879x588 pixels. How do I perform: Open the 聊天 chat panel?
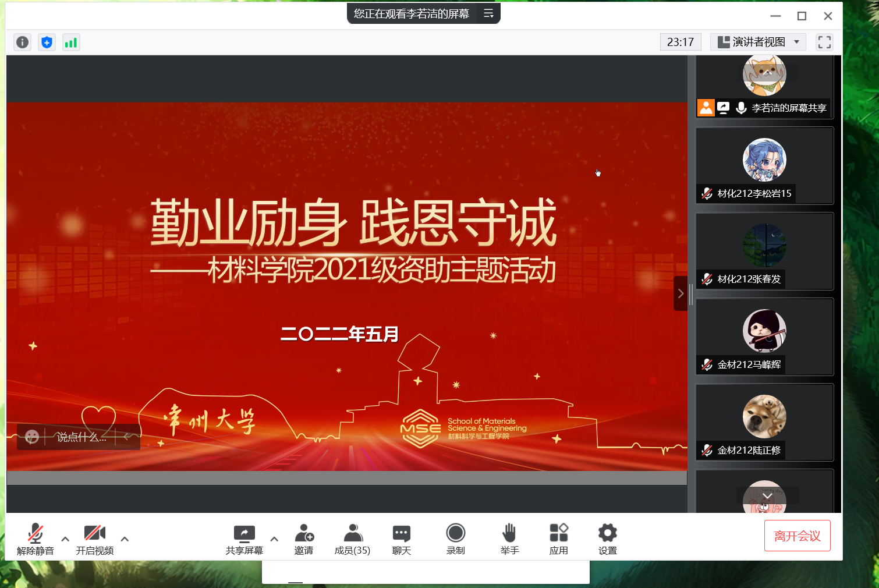pyautogui.click(x=402, y=539)
